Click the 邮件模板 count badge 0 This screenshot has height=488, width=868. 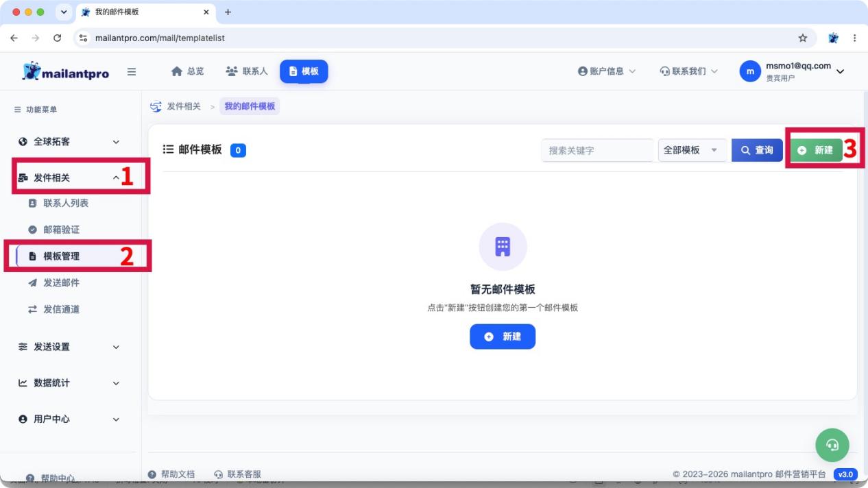pos(238,150)
